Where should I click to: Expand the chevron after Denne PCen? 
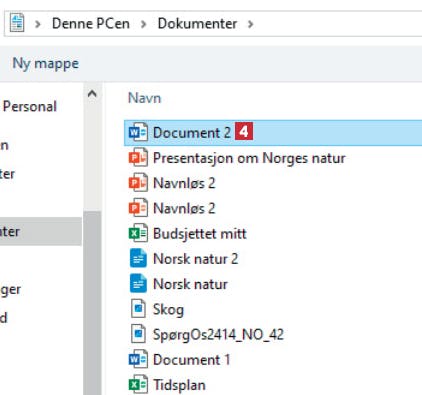coord(144,24)
